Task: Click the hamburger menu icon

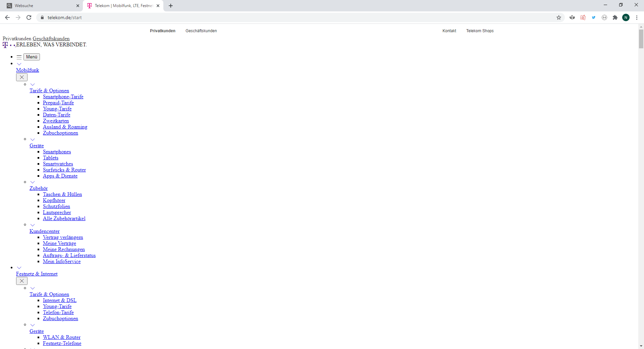Action: 19,57
